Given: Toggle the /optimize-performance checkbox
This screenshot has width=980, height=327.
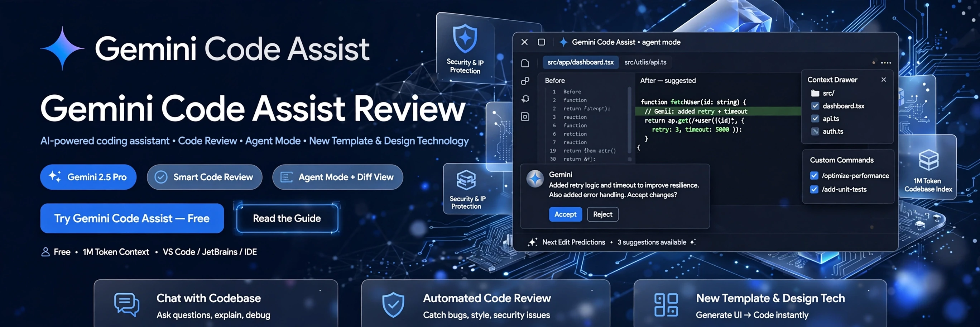Looking at the screenshot, I should click(x=814, y=175).
